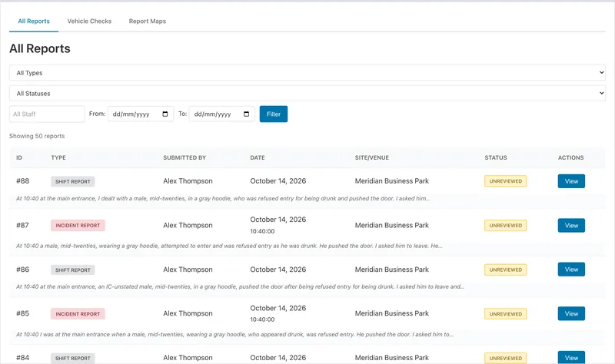Click Alex Thompson in report #85 row
The width and height of the screenshot is (615, 364).
pos(188,313)
